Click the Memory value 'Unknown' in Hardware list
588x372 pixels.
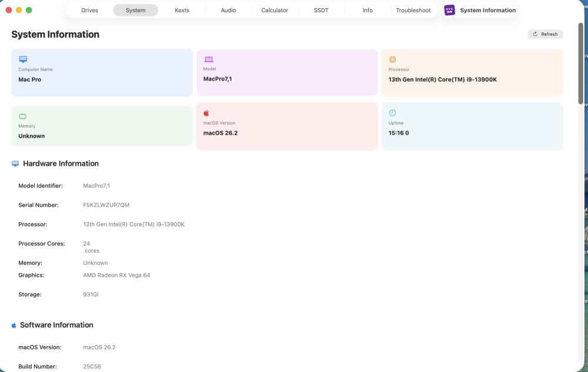coord(95,263)
